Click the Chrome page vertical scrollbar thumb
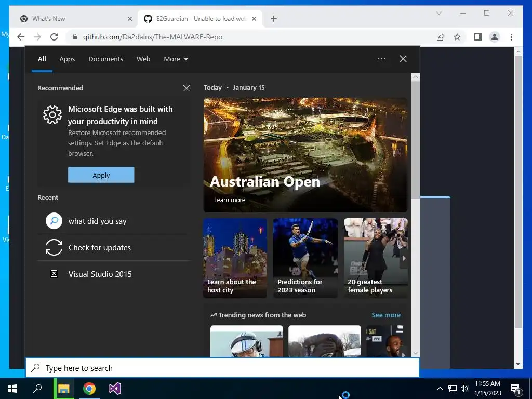Screen dimensions: 532x399 518,192
